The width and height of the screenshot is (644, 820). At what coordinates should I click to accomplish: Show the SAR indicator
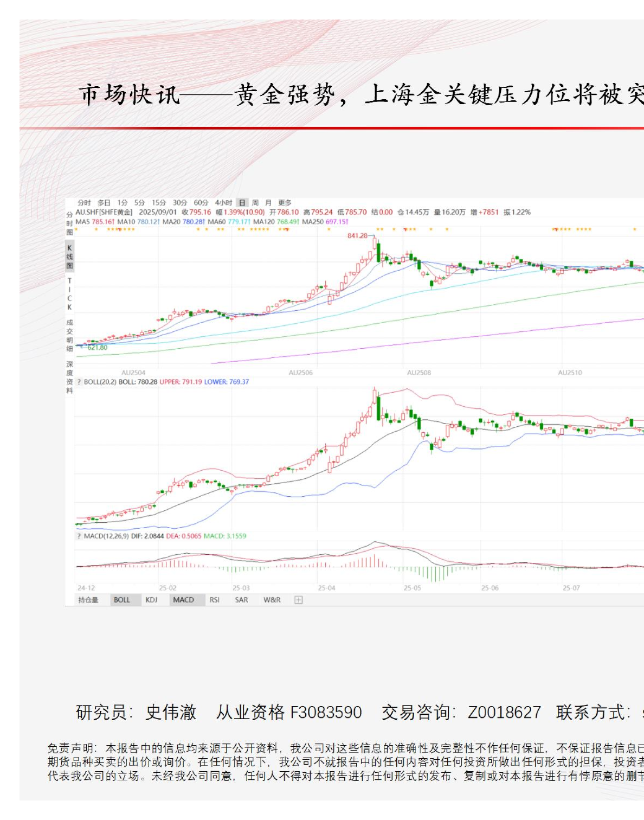point(241,600)
